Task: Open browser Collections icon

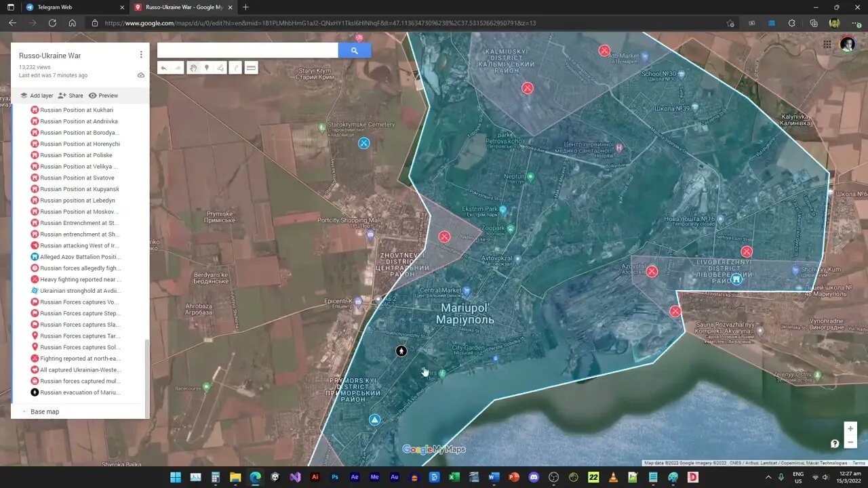Action: pos(814,23)
